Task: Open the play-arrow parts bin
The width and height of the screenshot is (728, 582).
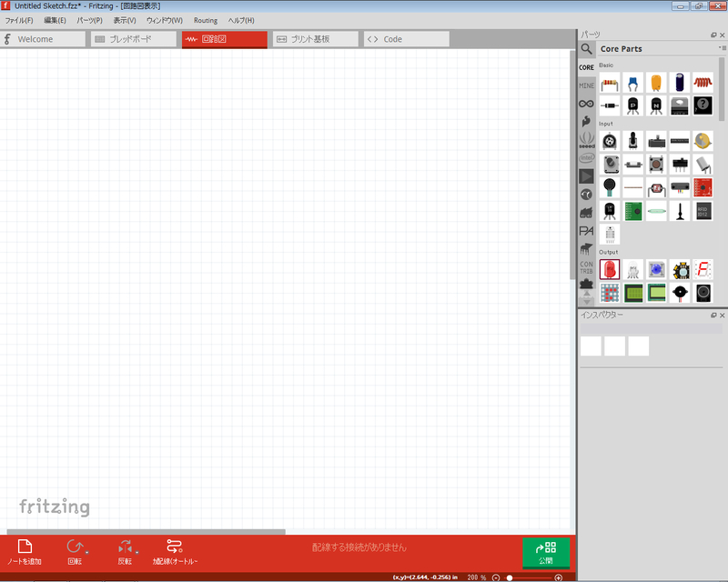Action: 586,176
